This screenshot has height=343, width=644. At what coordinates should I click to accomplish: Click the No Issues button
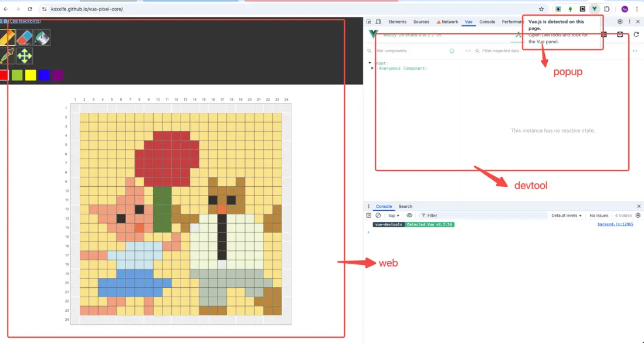(599, 216)
